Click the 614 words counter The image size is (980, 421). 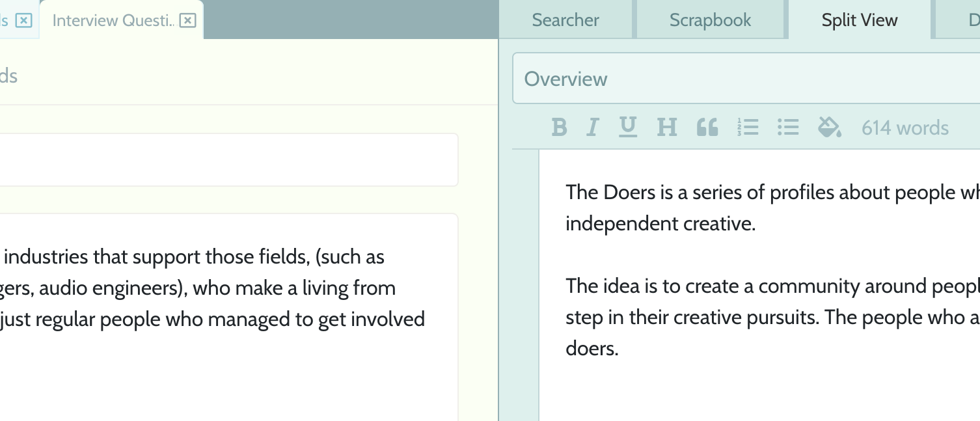pyautogui.click(x=905, y=128)
